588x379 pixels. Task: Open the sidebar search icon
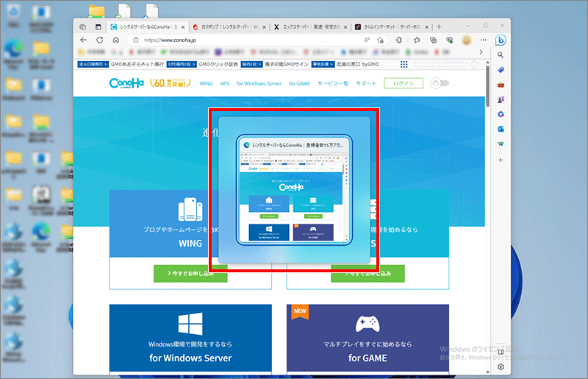coord(501,55)
